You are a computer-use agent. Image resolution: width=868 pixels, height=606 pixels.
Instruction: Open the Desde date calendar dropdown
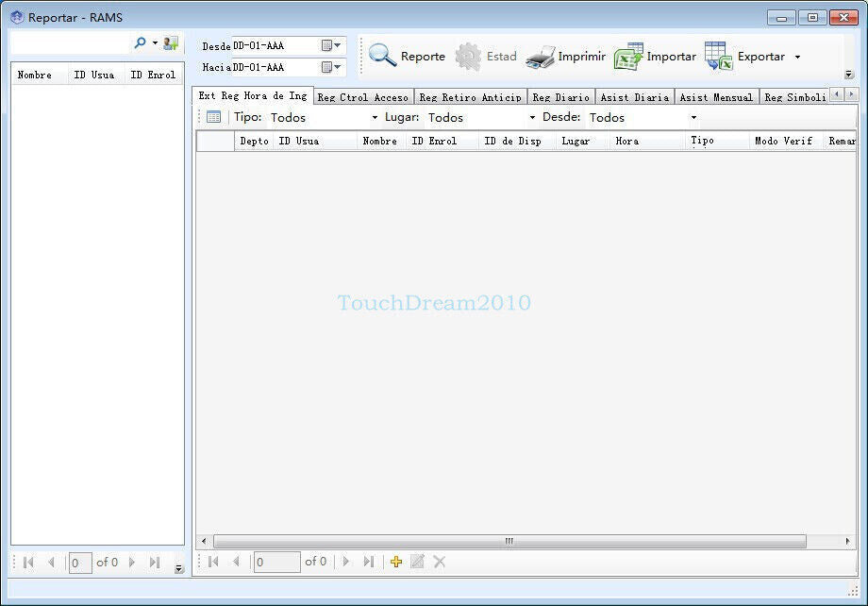point(331,45)
